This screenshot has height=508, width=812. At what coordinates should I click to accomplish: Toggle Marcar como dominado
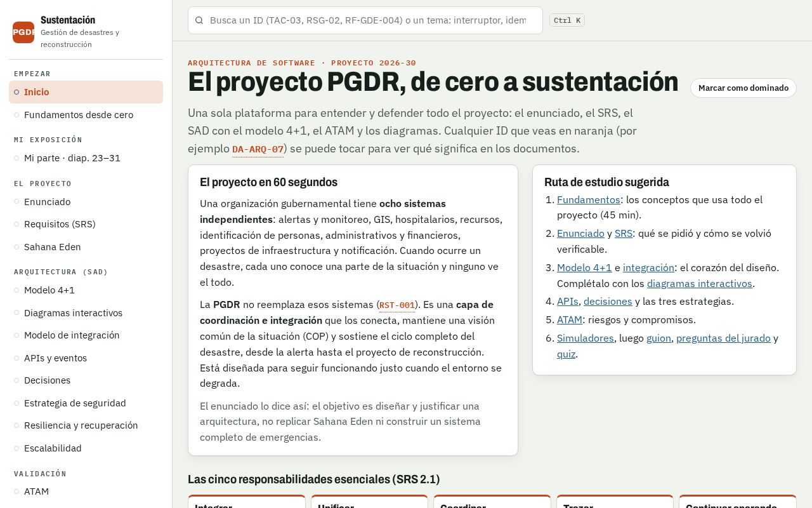(x=743, y=88)
